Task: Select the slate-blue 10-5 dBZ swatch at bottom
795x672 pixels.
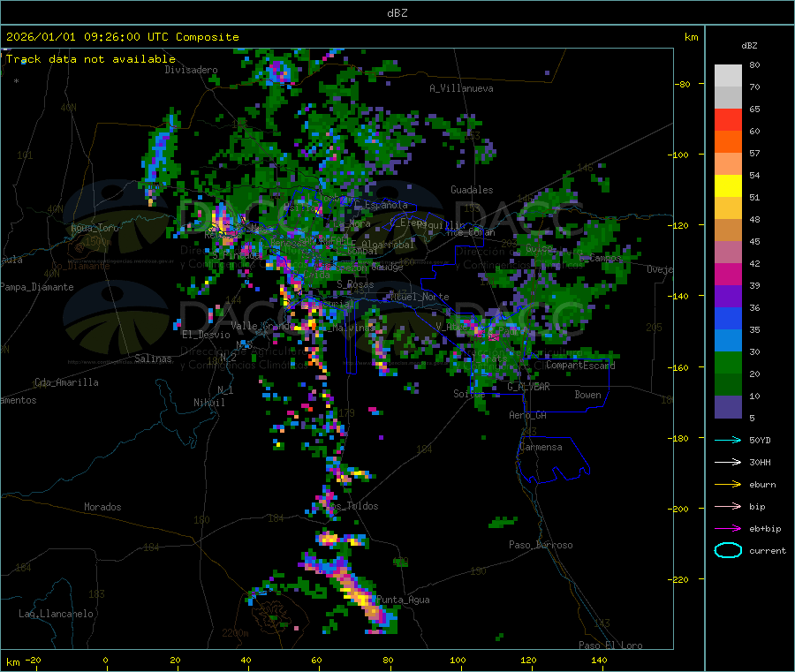Action: coord(728,407)
